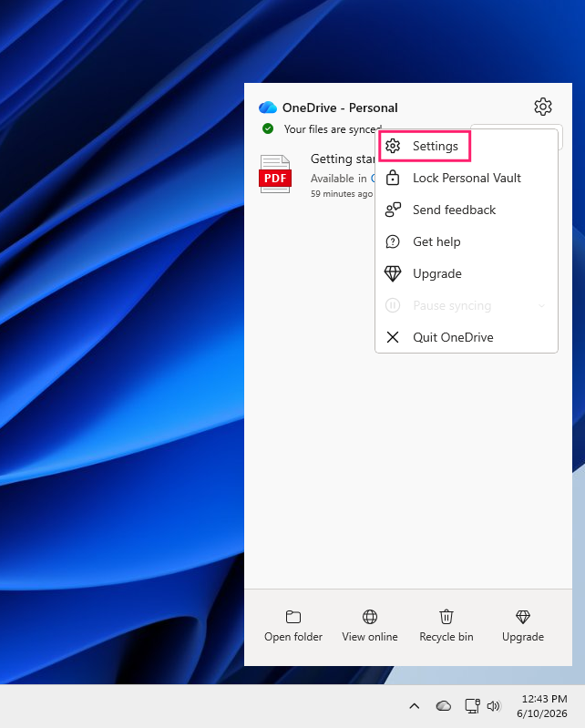
Task: Click OneDrive cloud icon in system tray
Action: [x=444, y=706]
